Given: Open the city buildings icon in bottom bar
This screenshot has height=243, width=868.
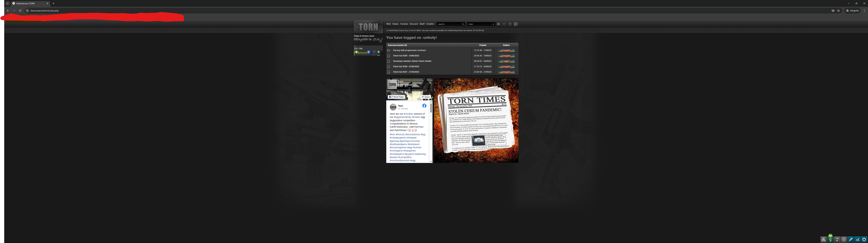Looking at the screenshot, I should click(x=823, y=240).
